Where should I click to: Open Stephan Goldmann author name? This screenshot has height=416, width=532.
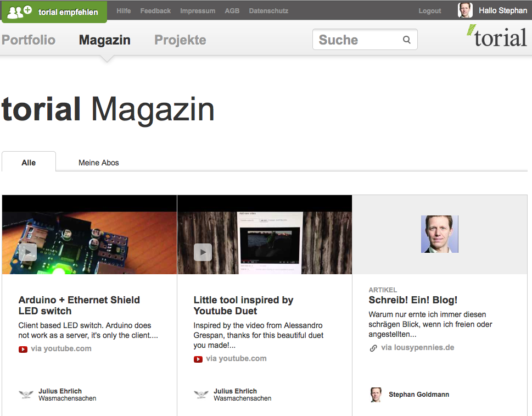pos(419,394)
